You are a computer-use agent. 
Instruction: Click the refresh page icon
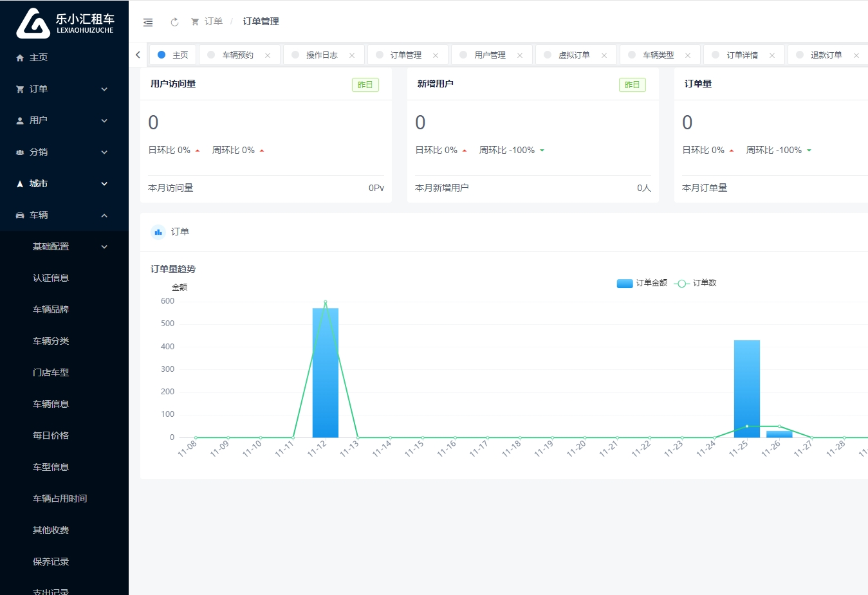tap(174, 22)
